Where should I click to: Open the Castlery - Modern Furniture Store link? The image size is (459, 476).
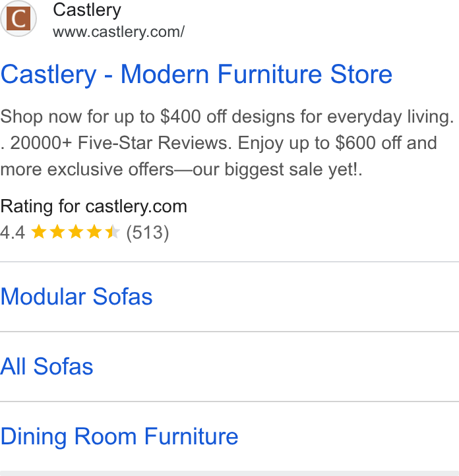point(197,74)
